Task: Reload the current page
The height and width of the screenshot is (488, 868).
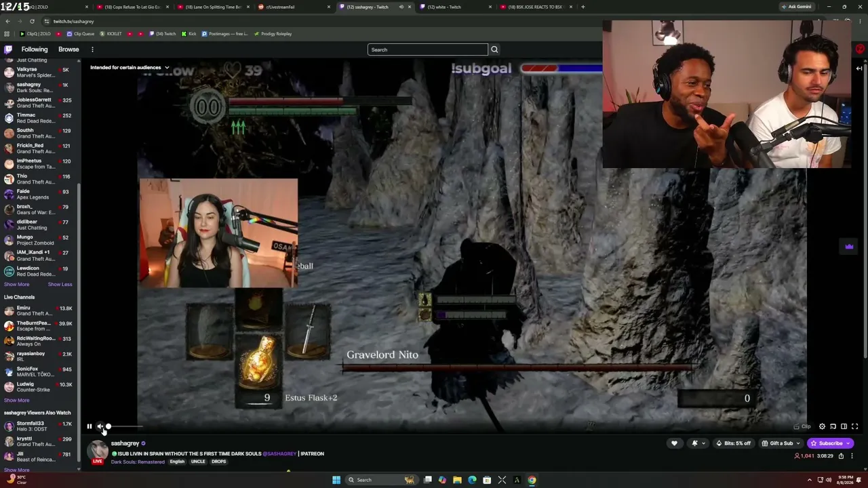Action: pyautogui.click(x=32, y=21)
